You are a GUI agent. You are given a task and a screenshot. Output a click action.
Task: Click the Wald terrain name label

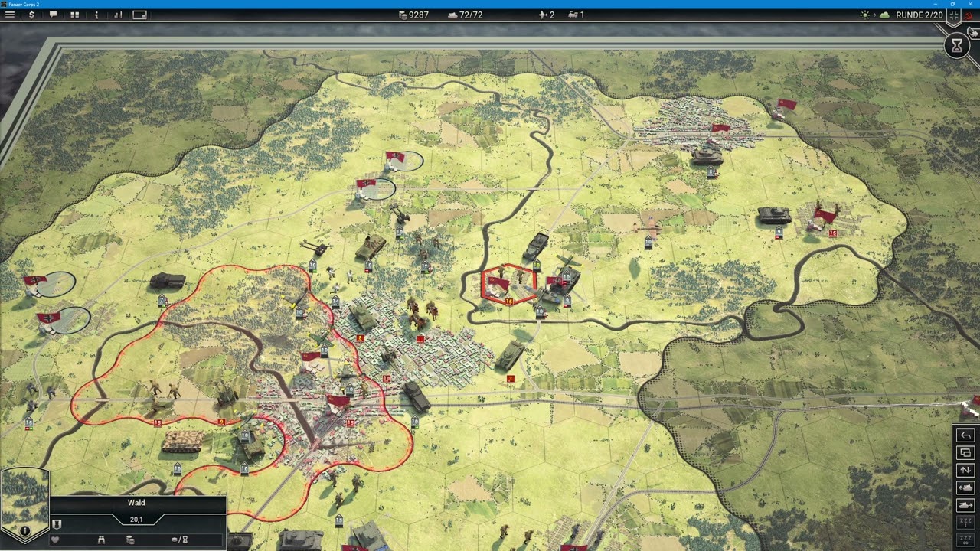coord(136,503)
